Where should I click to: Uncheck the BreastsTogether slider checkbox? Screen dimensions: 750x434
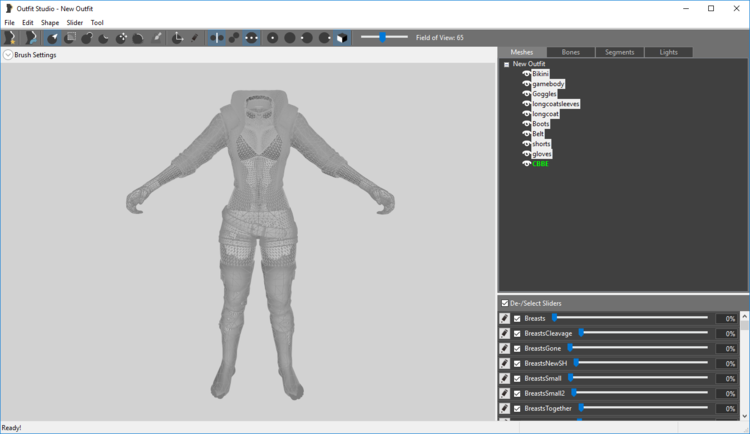pyautogui.click(x=517, y=409)
